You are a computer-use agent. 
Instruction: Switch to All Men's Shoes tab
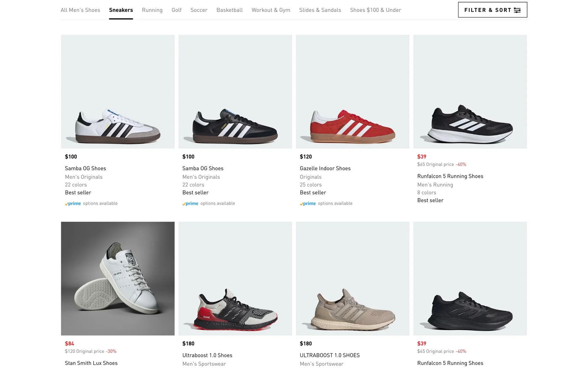(80, 10)
